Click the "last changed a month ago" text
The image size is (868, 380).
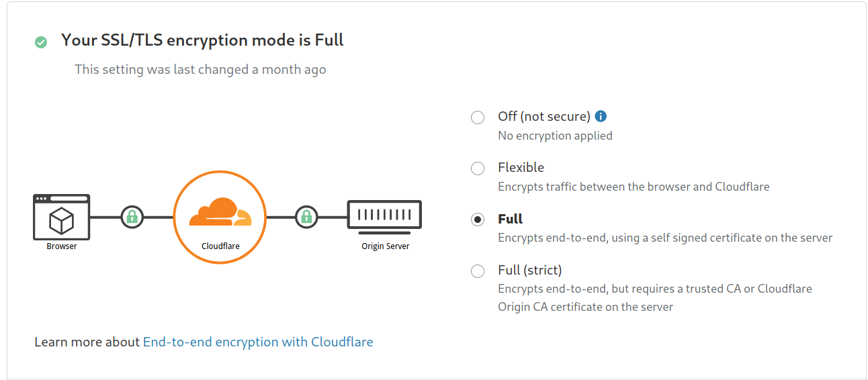[x=200, y=69]
